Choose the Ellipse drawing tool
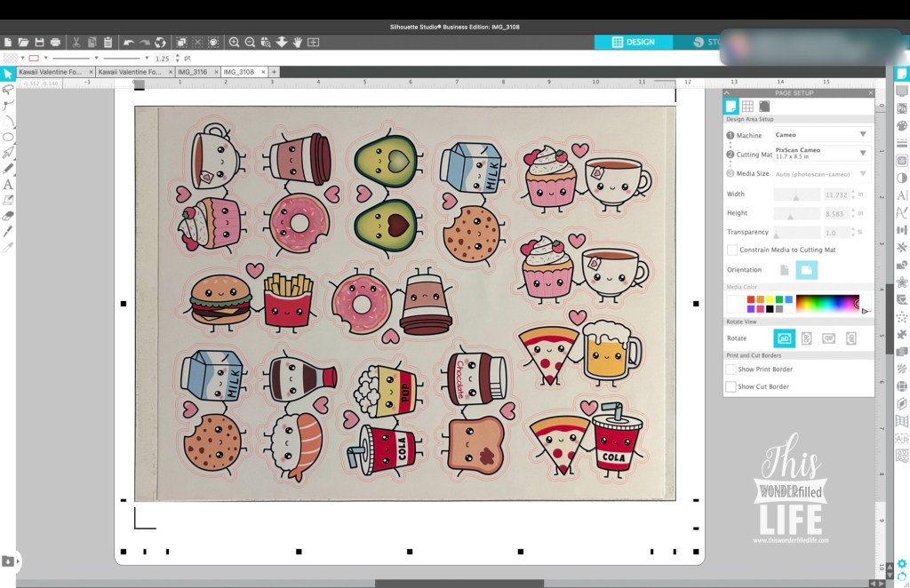Screen dimensions: 910x588 point(8,137)
